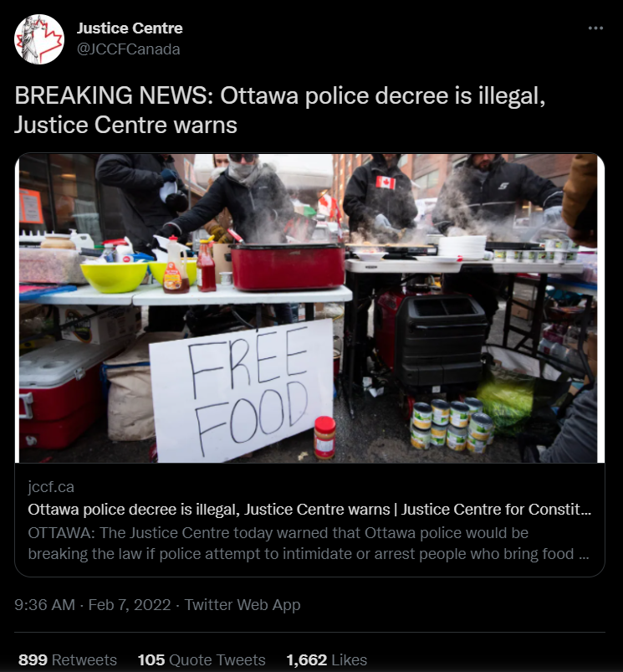Screen dimensions: 623x672
Task: Click the 899 retweet count number
Action: [x=33, y=659]
